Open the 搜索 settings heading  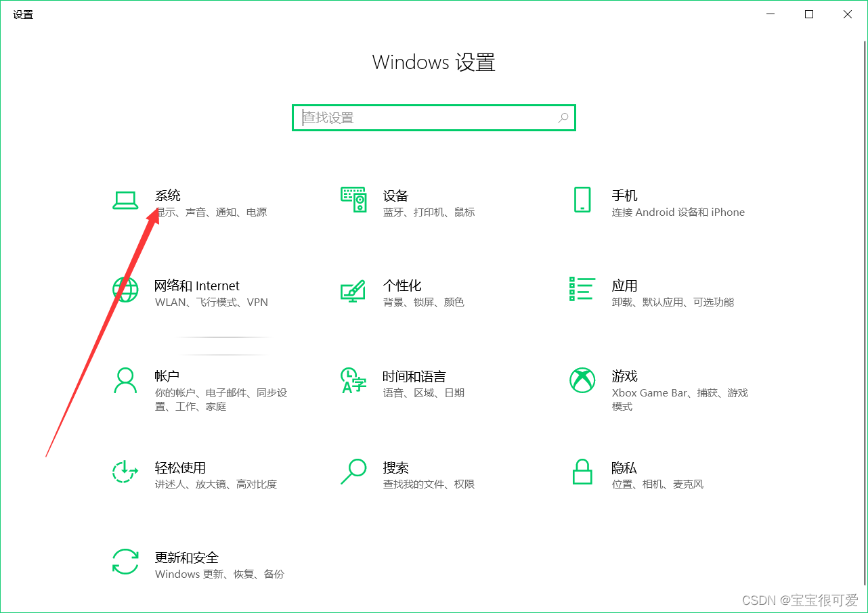coord(396,468)
